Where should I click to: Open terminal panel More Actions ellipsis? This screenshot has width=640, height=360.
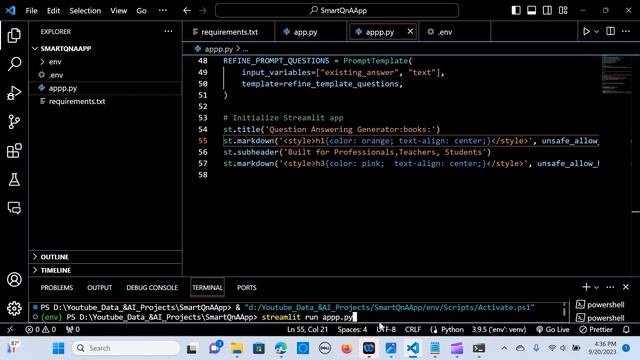pyautogui.click(x=610, y=287)
